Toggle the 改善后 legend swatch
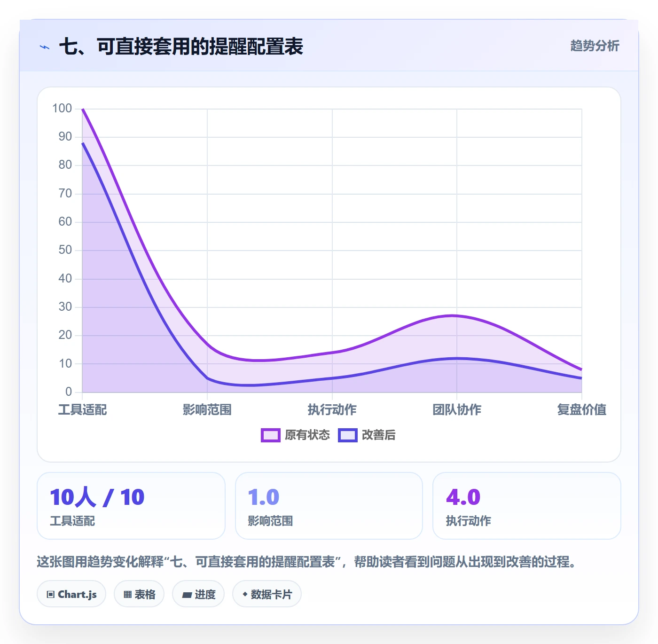This screenshot has height=644, width=658. [x=348, y=435]
